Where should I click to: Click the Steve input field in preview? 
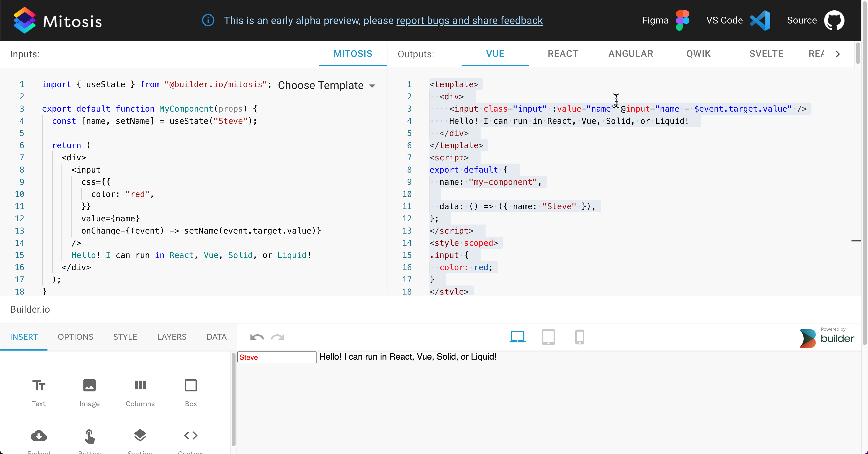277,357
